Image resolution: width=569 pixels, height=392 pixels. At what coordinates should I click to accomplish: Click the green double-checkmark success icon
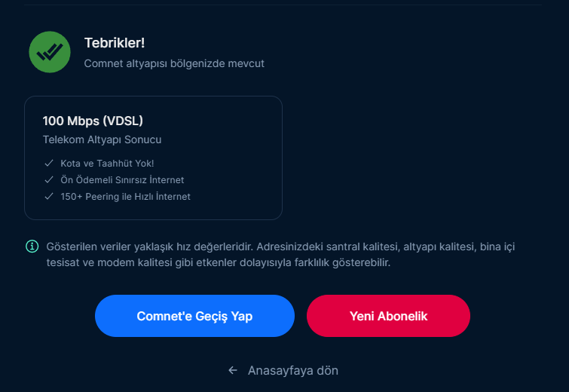click(50, 52)
